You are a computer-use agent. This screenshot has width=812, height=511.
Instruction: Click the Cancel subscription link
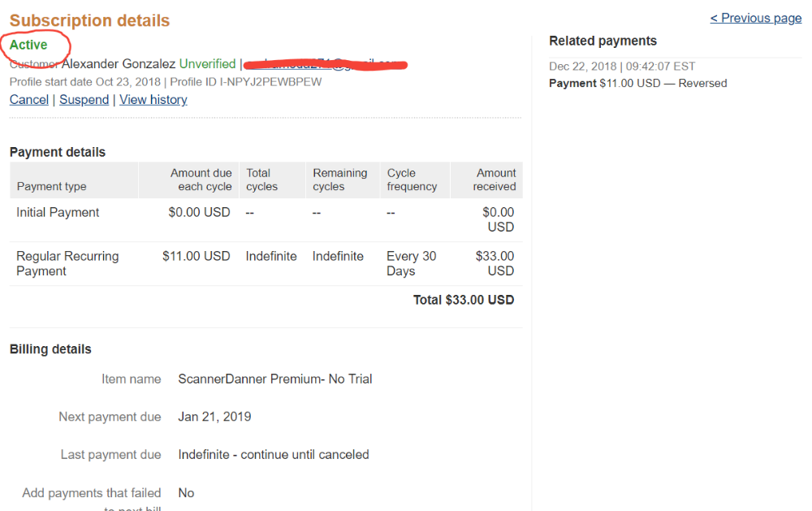29,99
